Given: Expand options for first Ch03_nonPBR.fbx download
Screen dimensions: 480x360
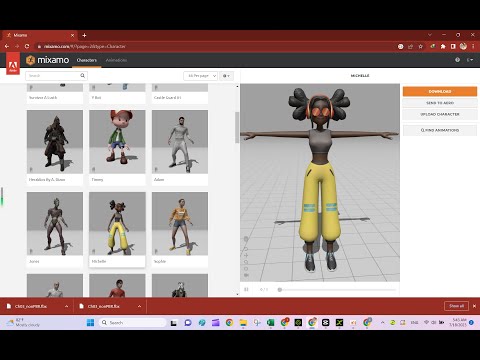Looking at the screenshot, I should click(x=66, y=306).
